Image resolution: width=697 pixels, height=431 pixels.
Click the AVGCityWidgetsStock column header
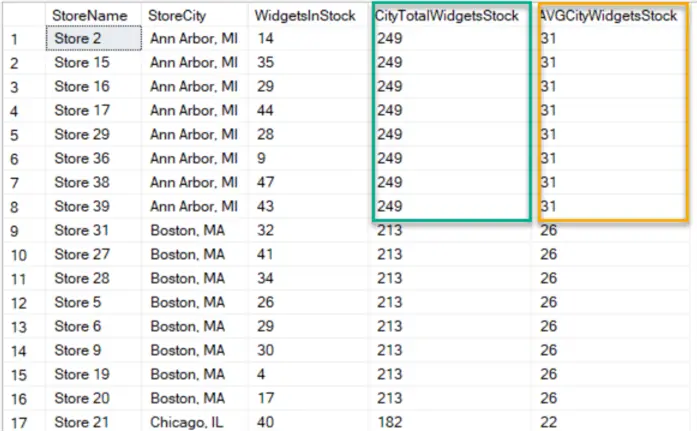(610, 16)
